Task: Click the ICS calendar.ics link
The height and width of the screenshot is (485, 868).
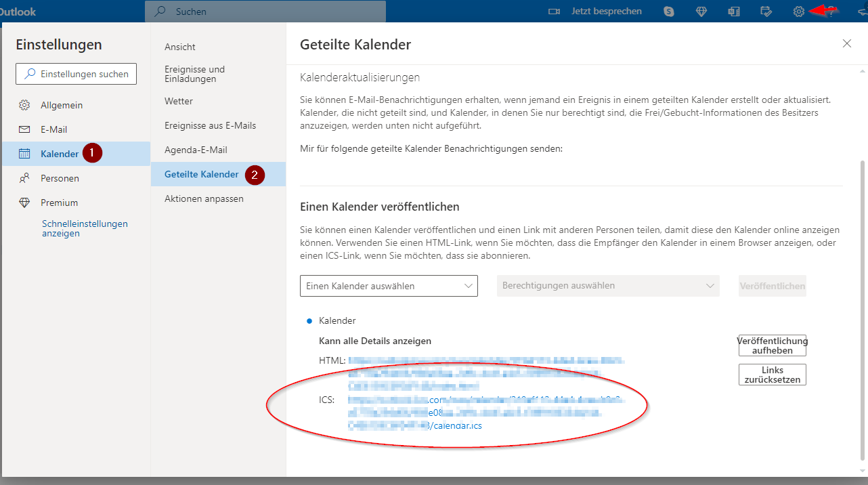Action: (x=485, y=413)
